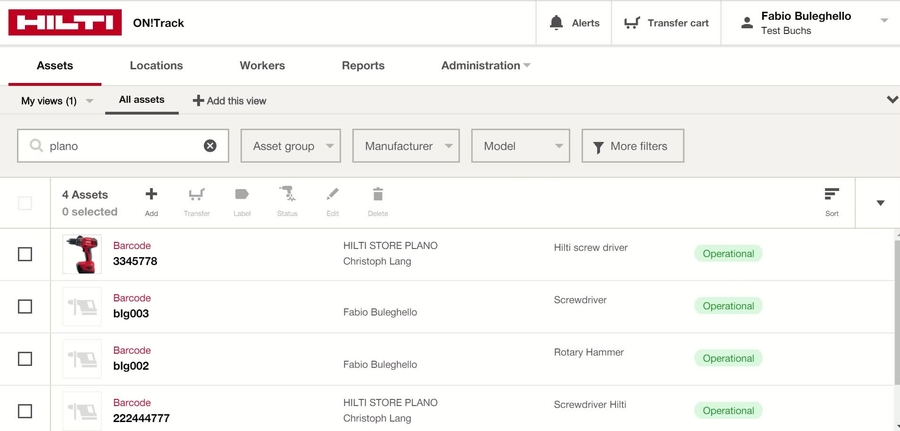The image size is (900, 431).
Task: Click the Hilti screw driver description
Action: 591,247
